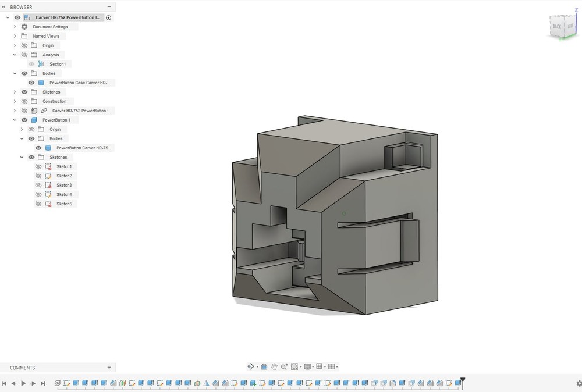Open the Viewports dropdown arrow

click(x=337, y=367)
